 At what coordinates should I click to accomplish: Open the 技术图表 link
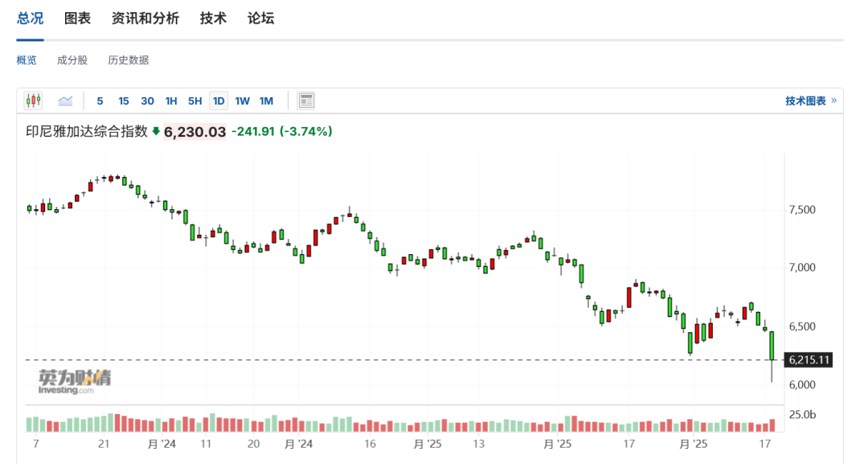point(805,101)
